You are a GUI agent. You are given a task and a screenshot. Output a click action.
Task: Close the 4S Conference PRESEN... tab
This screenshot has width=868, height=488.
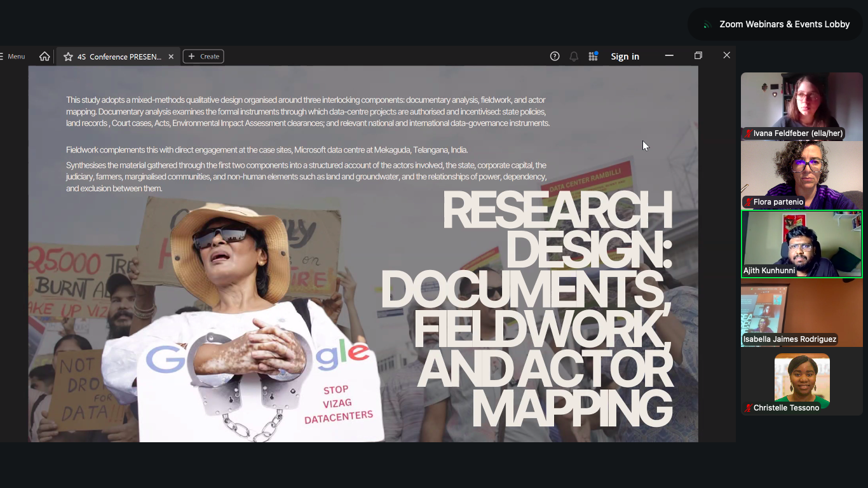click(x=171, y=57)
